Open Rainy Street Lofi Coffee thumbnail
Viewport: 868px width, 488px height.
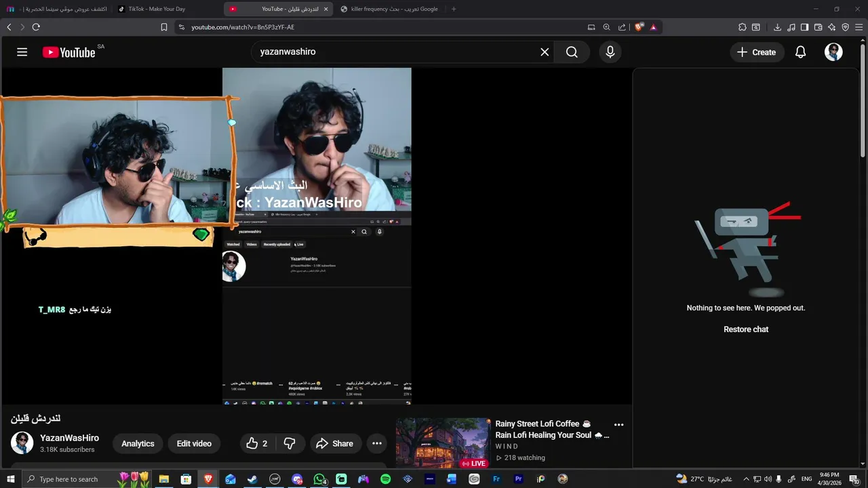click(x=443, y=443)
